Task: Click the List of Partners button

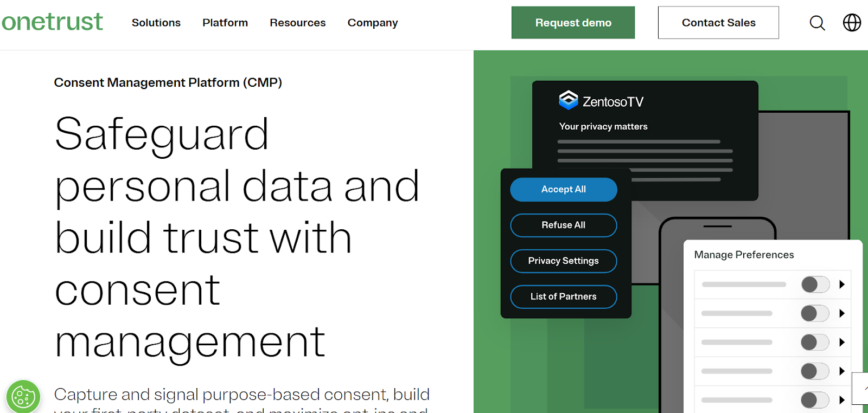Action: [x=564, y=297]
